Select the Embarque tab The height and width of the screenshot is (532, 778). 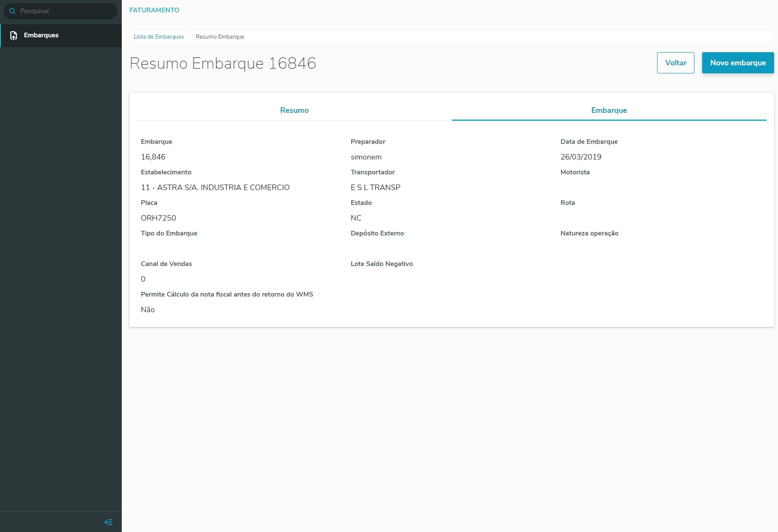coord(609,110)
